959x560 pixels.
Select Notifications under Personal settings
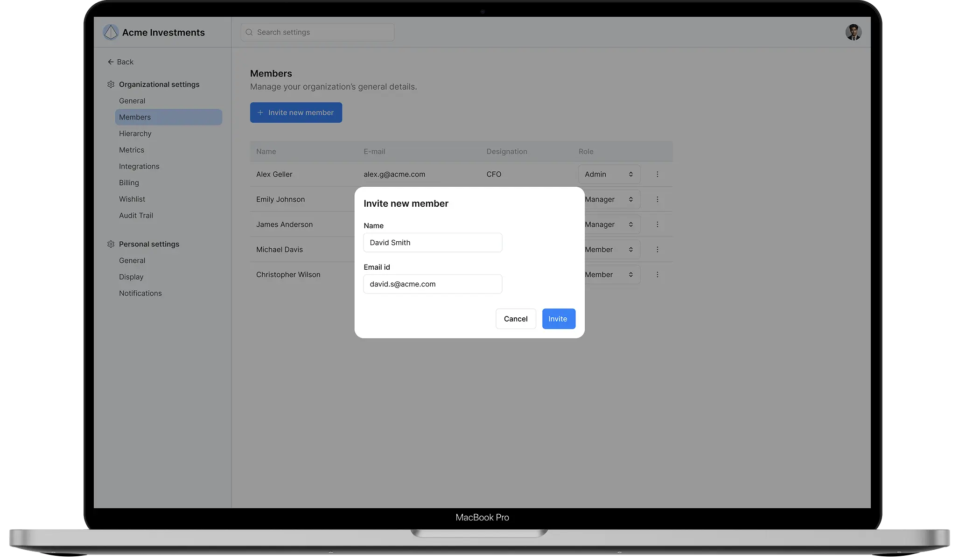click(x=140, y=293)
